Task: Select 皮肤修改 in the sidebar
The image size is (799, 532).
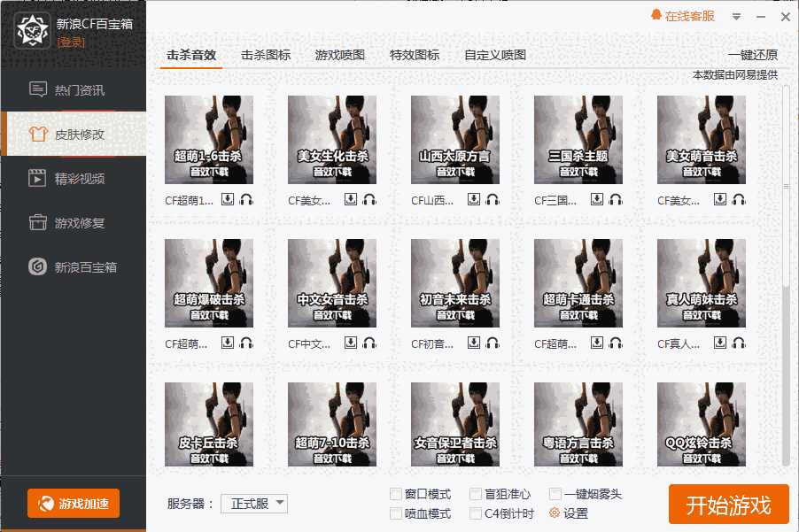Action: [74, 134]
